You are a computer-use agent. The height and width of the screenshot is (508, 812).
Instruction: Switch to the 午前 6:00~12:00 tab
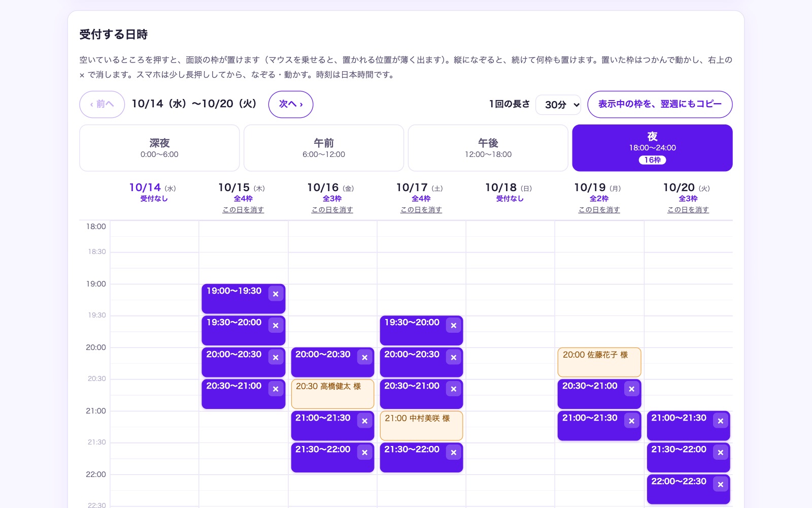tap(324, 148)
